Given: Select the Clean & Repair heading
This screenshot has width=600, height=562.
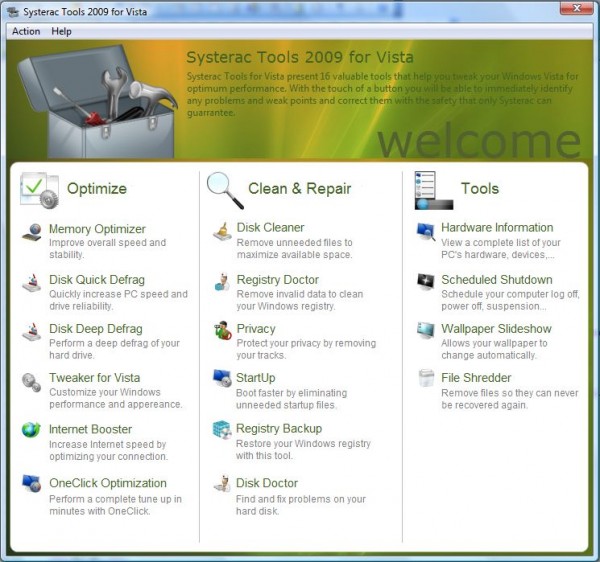Looking at the screenshot, I should point(300,189).
